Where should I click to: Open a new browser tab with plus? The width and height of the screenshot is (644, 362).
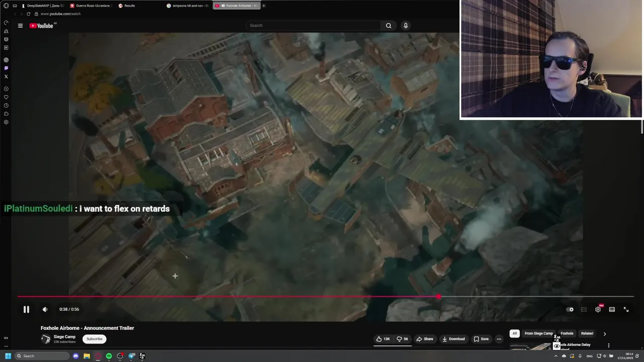click(264, 6)
